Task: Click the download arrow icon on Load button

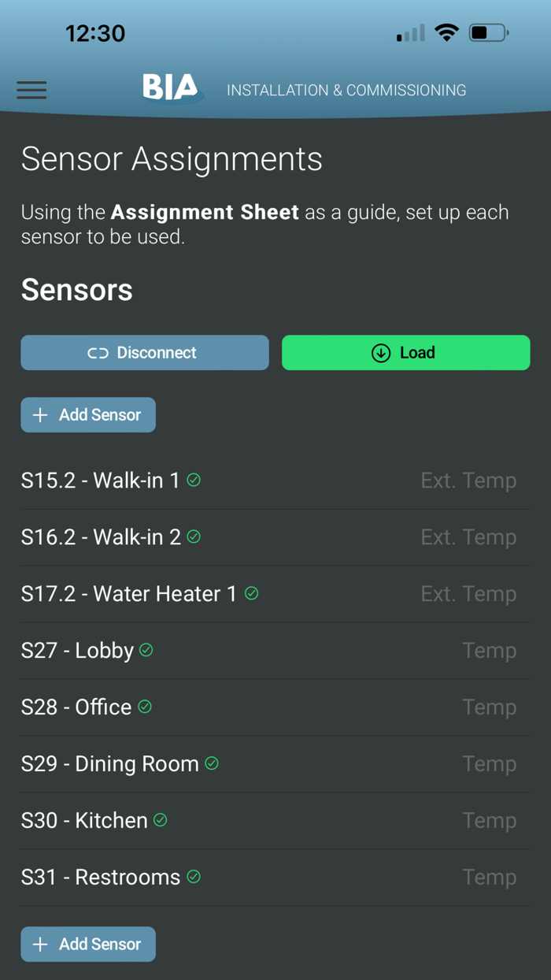Action: point(380,353)
